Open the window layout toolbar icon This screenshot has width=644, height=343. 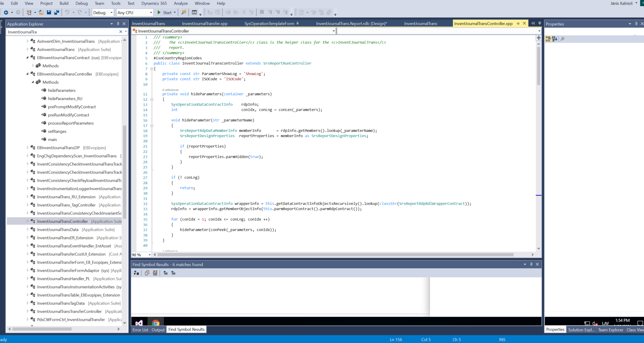(195, 13)
